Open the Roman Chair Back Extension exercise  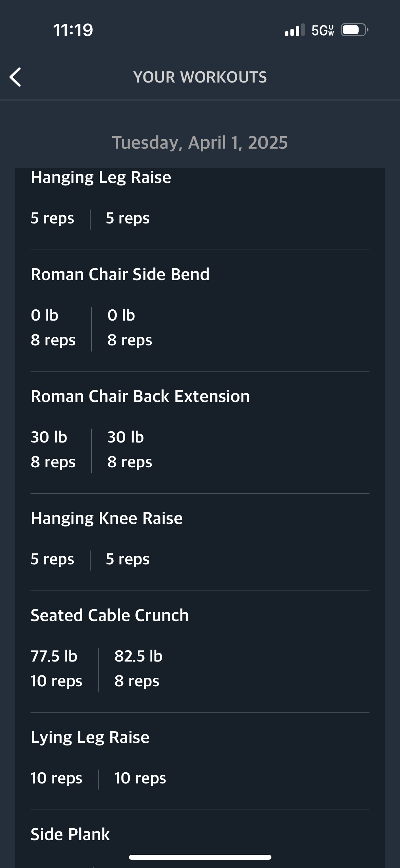pyautogui.click(x=140, y=396)
